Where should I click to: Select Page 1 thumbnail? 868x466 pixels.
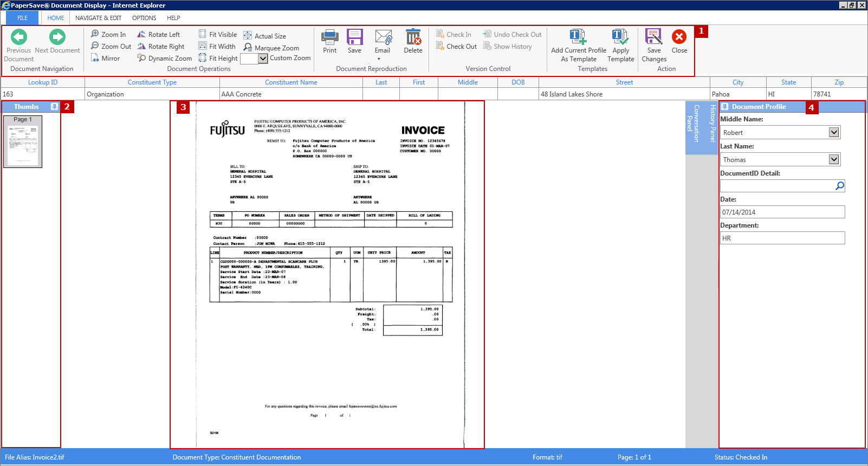pyautogui.click(x=23, y=141)
